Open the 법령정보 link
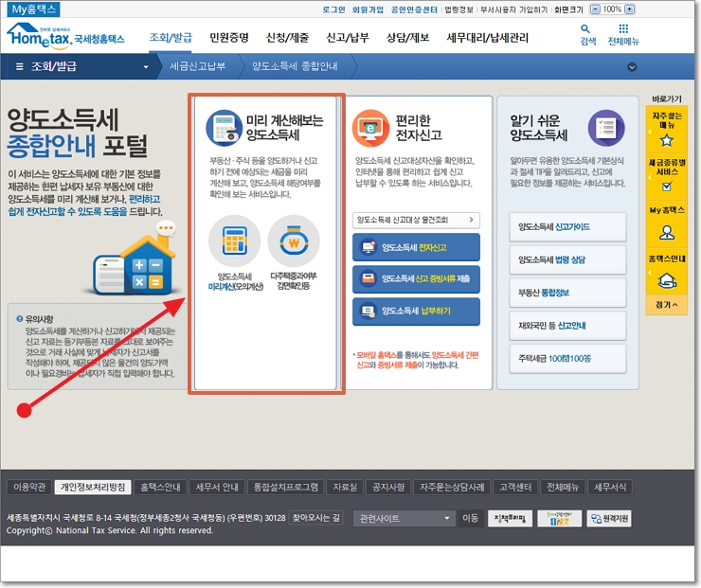 coord(458,9)
